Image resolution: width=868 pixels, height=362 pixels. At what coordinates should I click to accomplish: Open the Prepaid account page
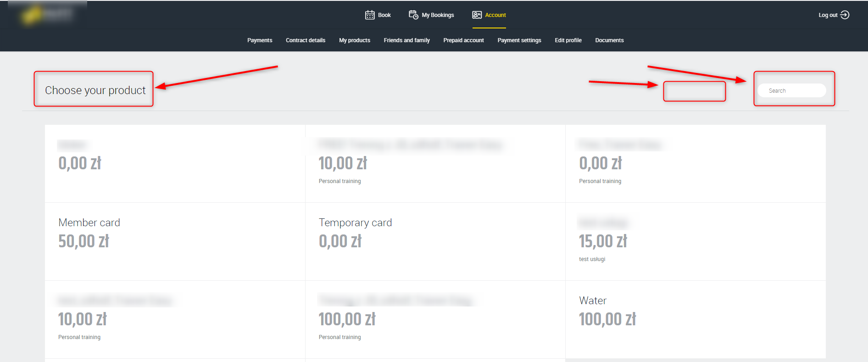tap(463, 40)
